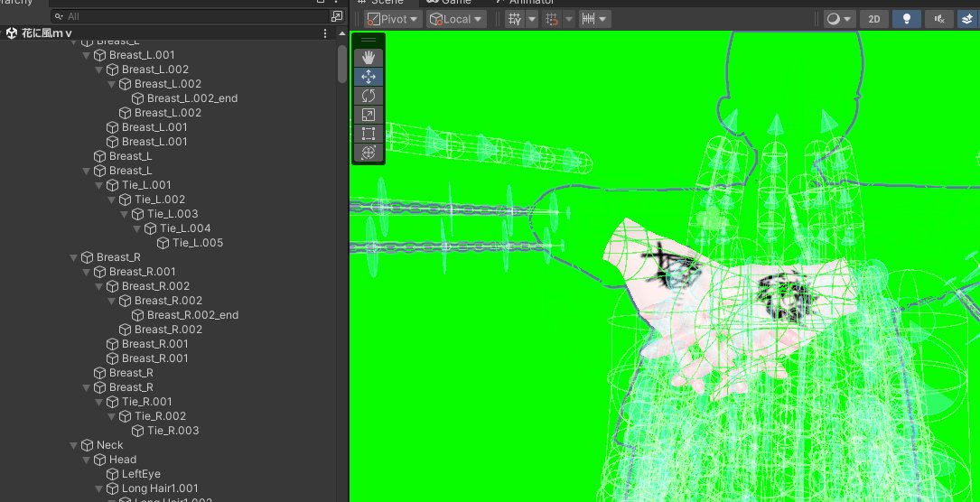Click the Hierarchy search field showing All
980x502 pixels.
tap(190, 16)
